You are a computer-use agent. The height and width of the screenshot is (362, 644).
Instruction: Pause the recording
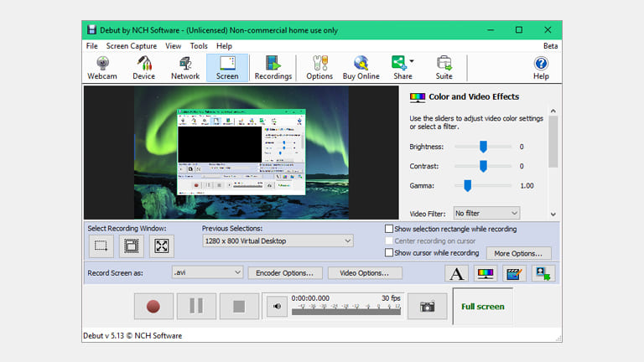[x=196, y=306]
